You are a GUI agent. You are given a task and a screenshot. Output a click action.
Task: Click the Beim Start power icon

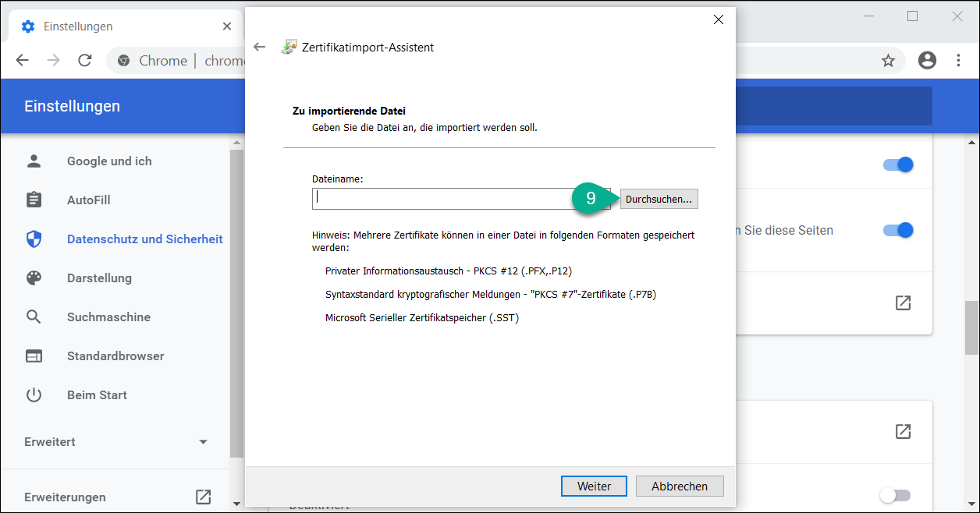[34, 395]
